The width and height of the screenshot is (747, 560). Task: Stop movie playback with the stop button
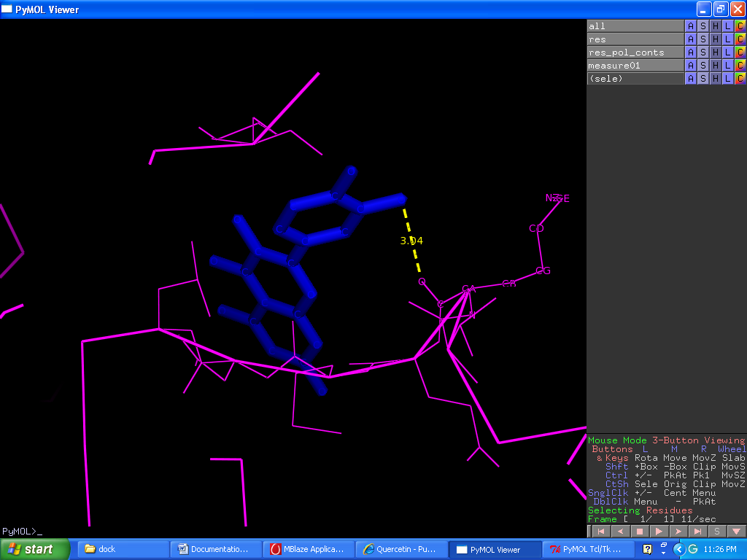pos(640,532)
